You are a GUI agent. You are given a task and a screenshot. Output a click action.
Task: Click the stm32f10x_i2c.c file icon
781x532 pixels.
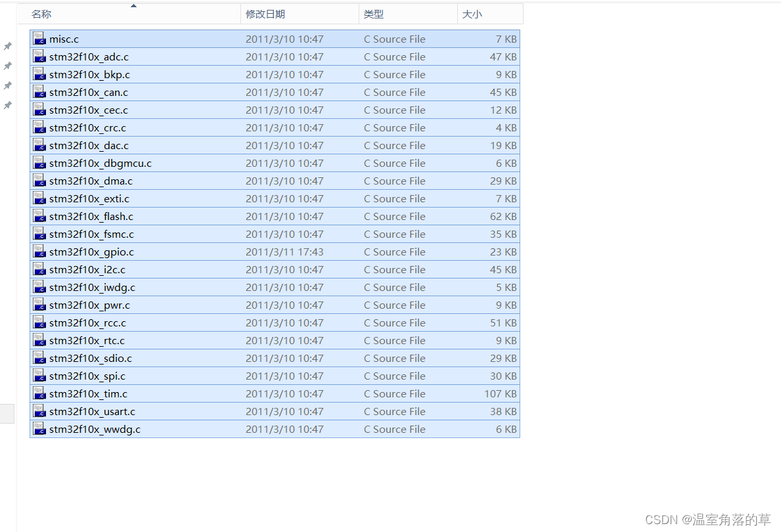(x=39, y=269)
